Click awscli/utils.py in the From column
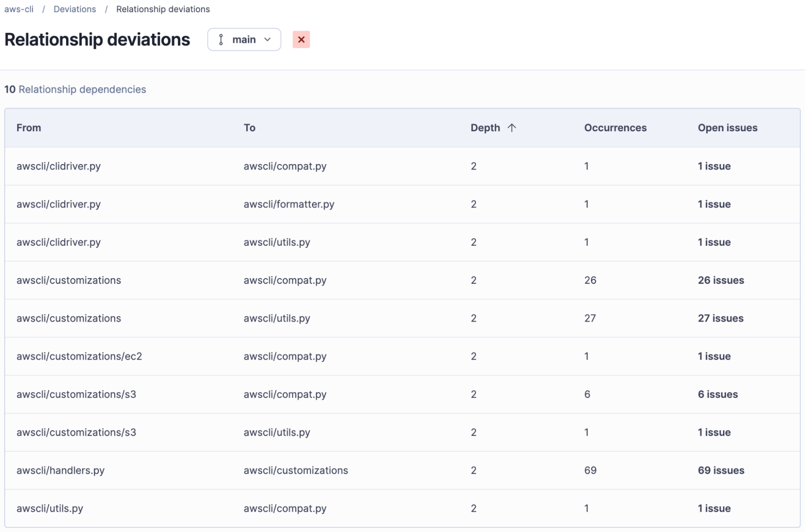Image resolution: width=805 pixels, height=532 pixels. 50,508
